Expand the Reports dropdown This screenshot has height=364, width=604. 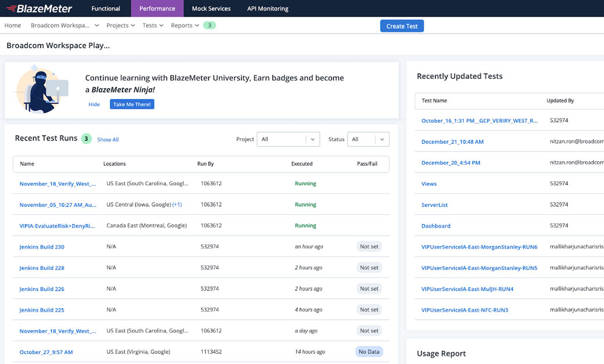[185, 25]
